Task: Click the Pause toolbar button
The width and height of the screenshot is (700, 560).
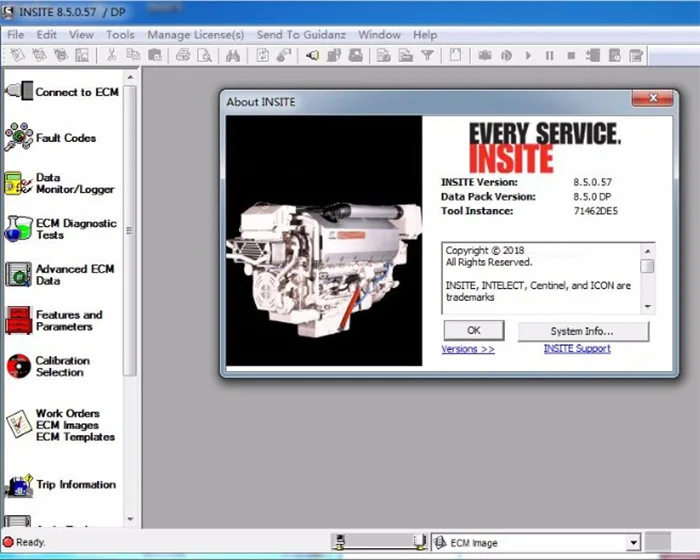Action: point(550,55)
